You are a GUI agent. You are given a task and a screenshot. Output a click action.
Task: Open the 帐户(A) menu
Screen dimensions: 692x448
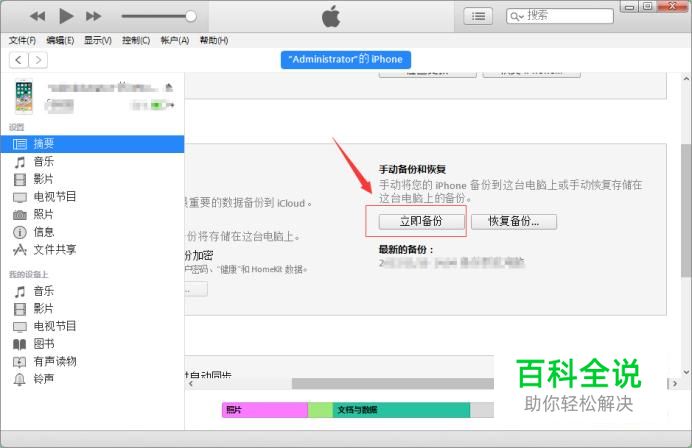click(x=175, y=41)
